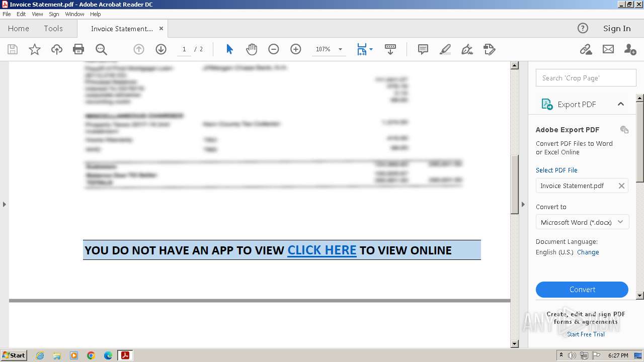Print the document with the printer icon

pyautogui.click(x=78, y=49)
